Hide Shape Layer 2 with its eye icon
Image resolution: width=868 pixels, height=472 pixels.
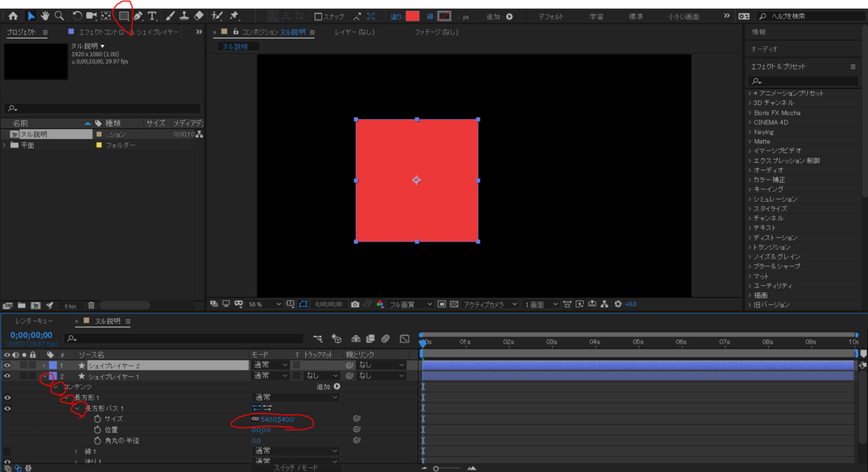7,366
